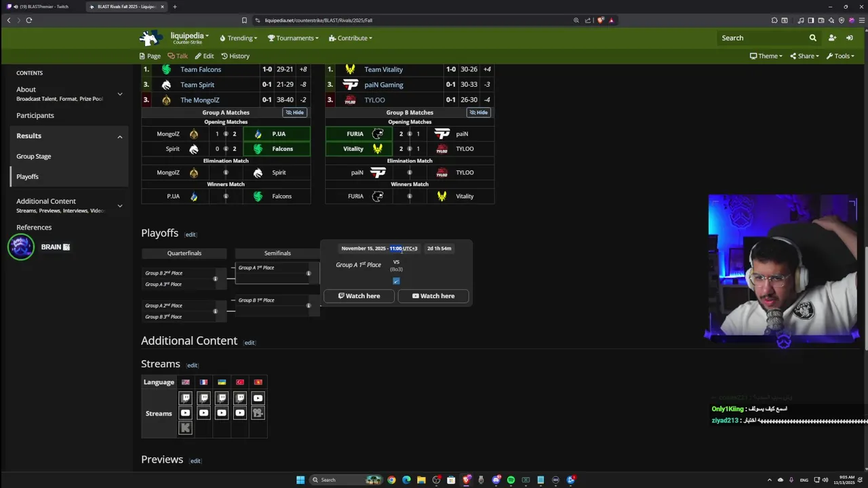Open the Share dropdown
This screenshot has width=868, height=488.
[x=805, y=56]
